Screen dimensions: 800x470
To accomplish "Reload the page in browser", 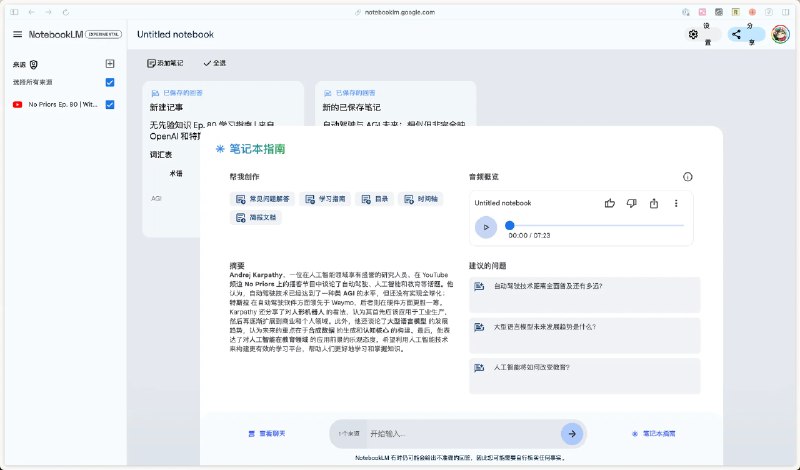I will (x=65, y=12).
